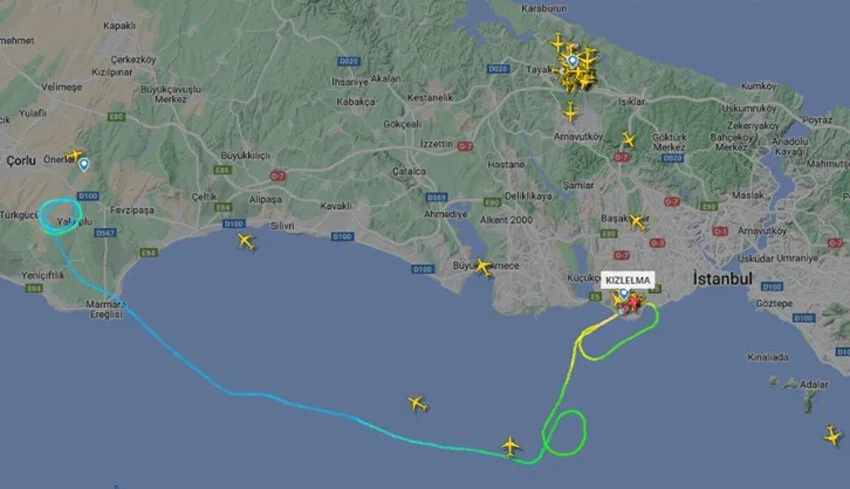The height and width of the screenshot is (489, 850).
Task: Click the airport pin beside KIZILELMA label
Action: click(624, 294)
